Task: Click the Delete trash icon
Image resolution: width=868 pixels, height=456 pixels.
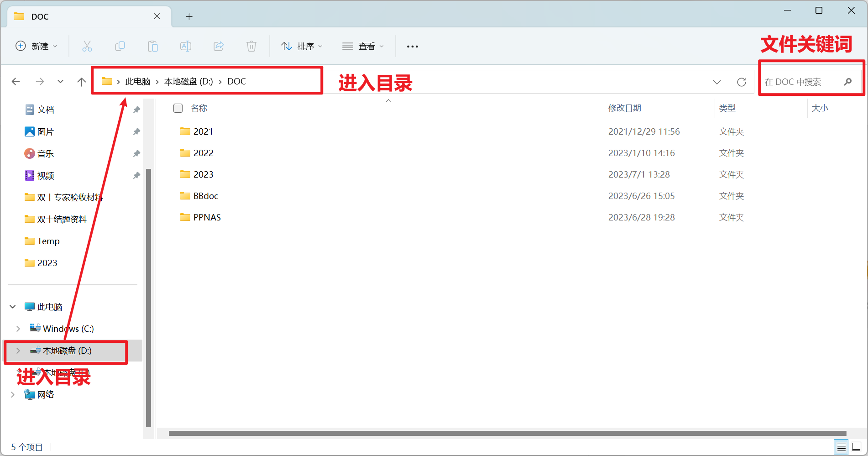Action: [x=251, y=46]
